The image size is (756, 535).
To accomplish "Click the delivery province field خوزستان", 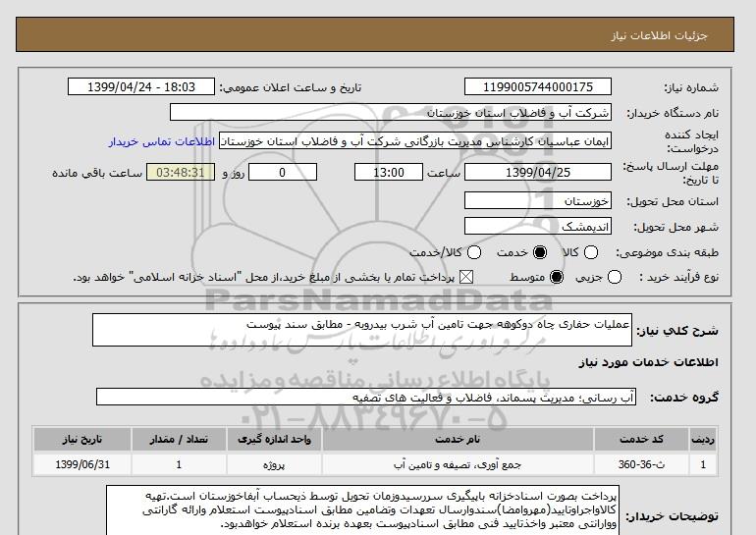I will (538, 200).
